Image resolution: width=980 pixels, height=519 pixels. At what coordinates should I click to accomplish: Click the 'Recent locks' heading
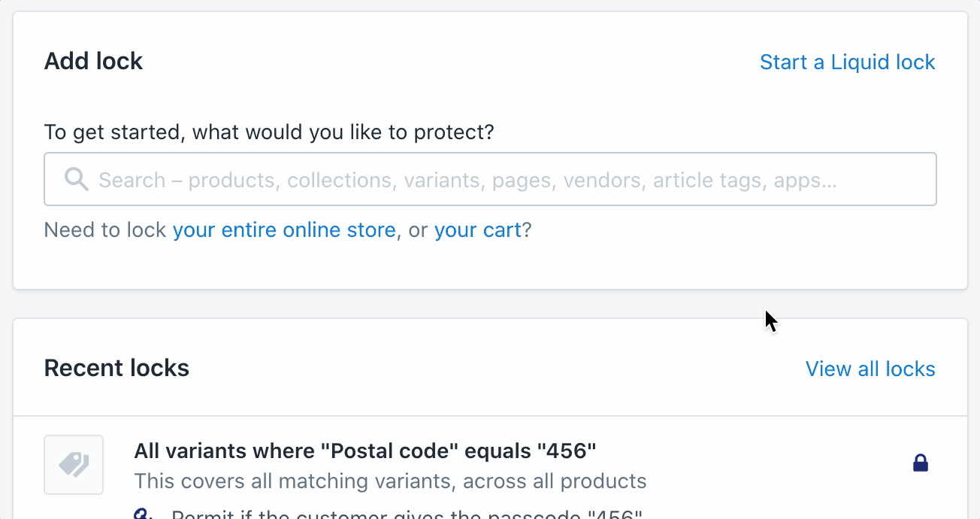(116, 368)
